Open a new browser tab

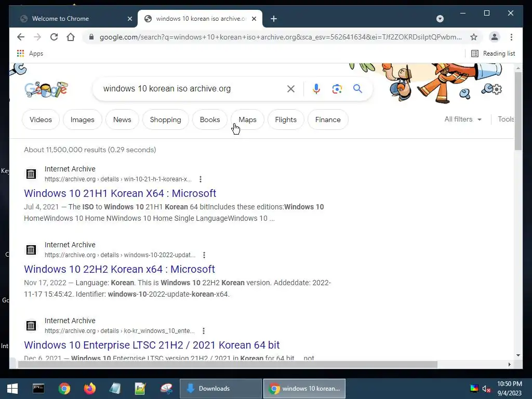274,19
